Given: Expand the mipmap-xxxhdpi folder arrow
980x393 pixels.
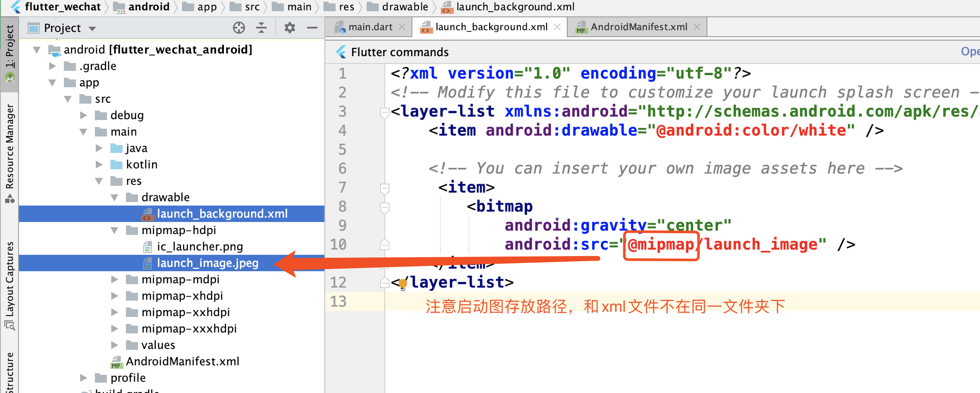Looking at the screenshot, I should (114, 329).
